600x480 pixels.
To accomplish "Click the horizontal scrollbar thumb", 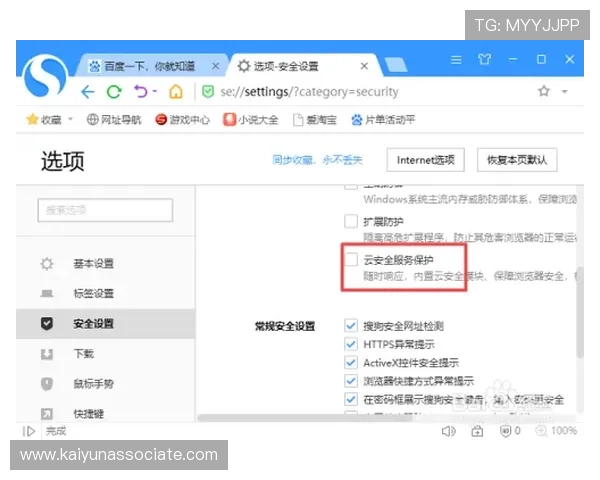I will pos(305,418).
